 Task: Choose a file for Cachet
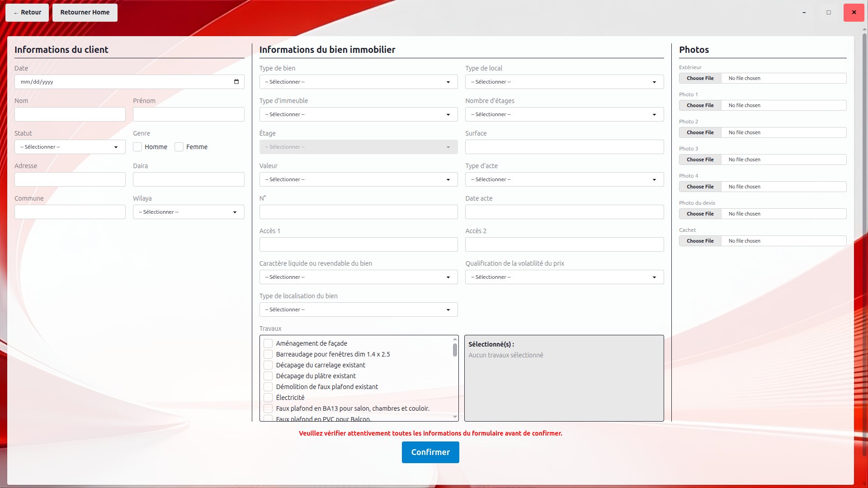pyautogui.click(x=700, y=241)
